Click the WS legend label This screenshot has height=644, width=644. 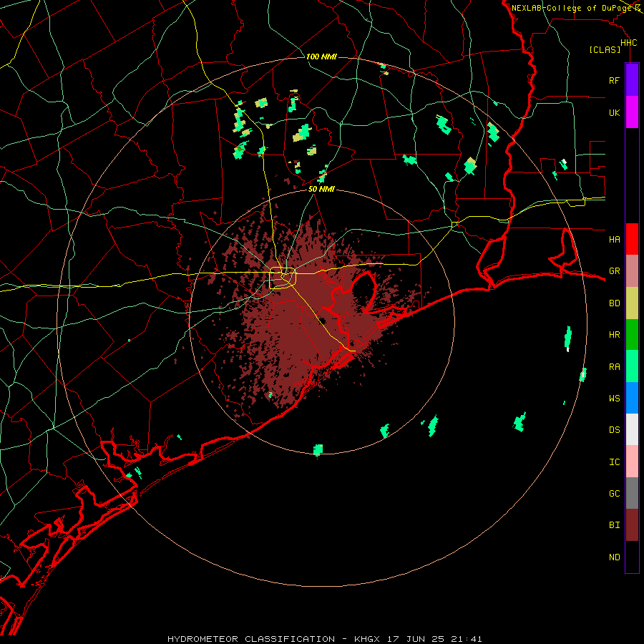click(x=614, y=399)
